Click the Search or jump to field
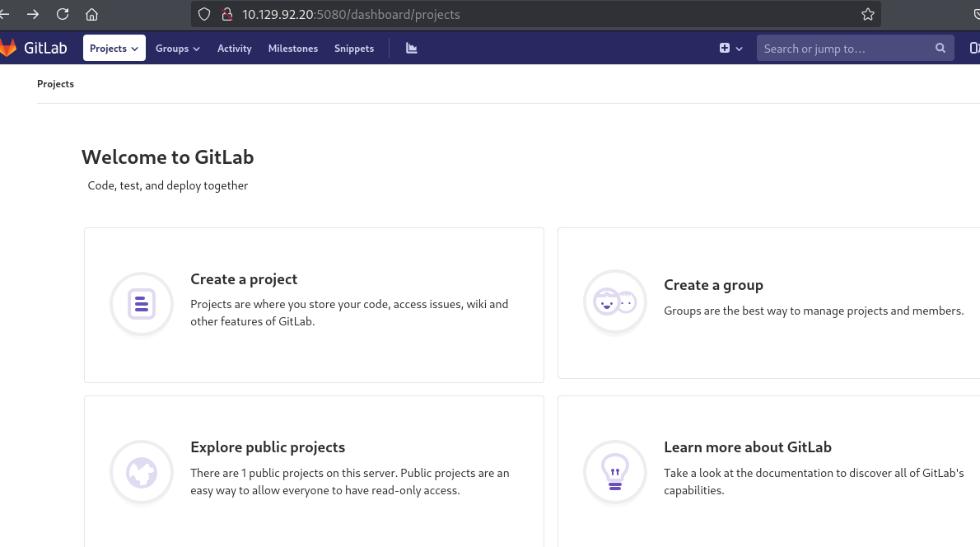 (855, 48)
